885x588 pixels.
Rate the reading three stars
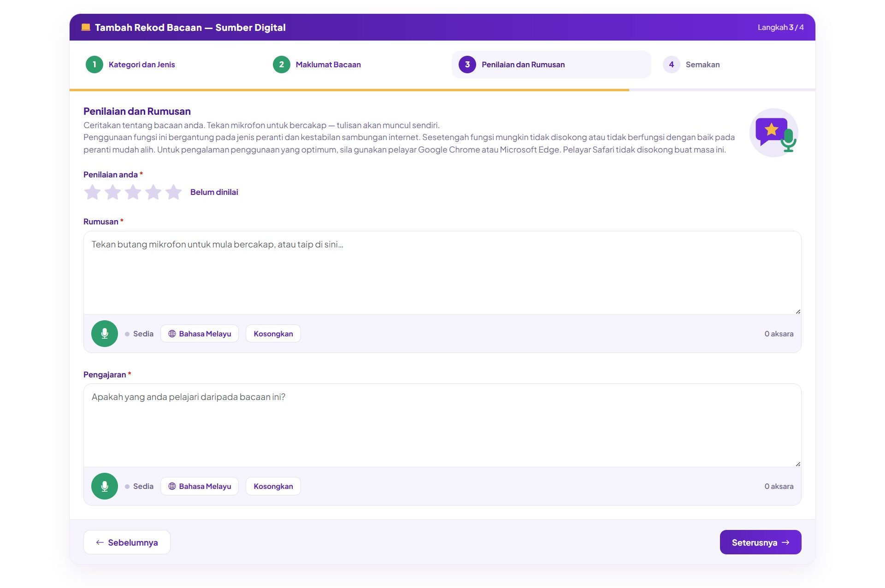point(133,192)
